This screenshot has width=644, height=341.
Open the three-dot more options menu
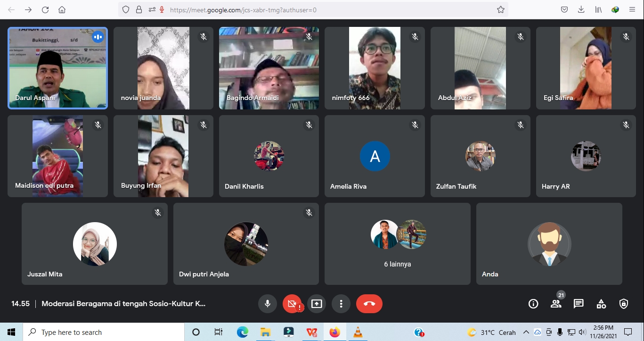341,304
